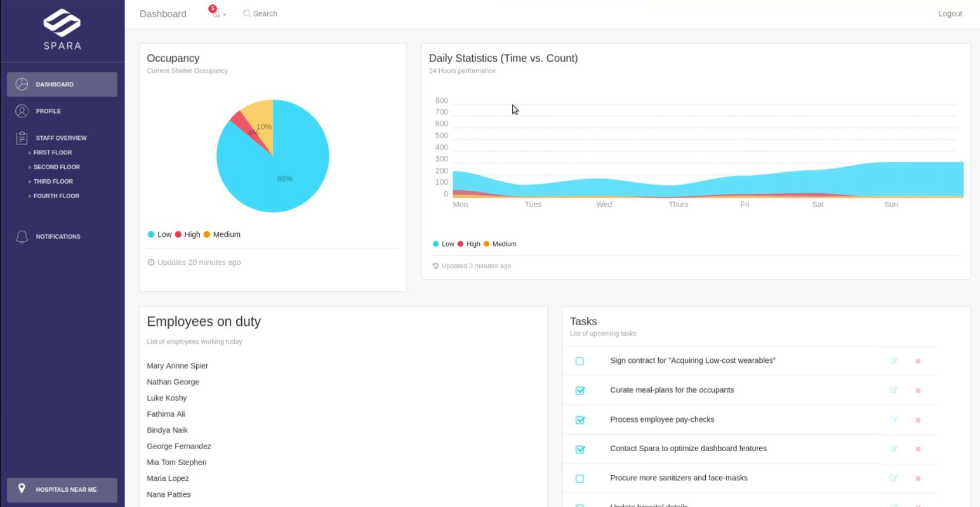
Task: Open the notifications dropdown caret in top bar
Action: [225, 15]
